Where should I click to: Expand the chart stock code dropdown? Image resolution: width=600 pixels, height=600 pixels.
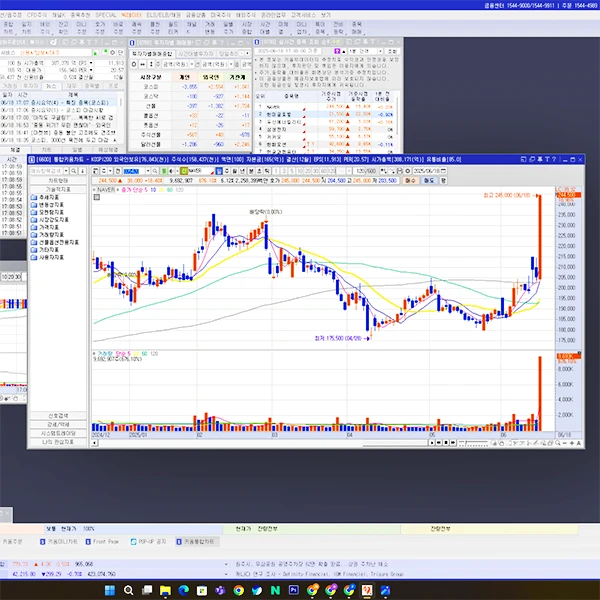click(x=148, y=171)
